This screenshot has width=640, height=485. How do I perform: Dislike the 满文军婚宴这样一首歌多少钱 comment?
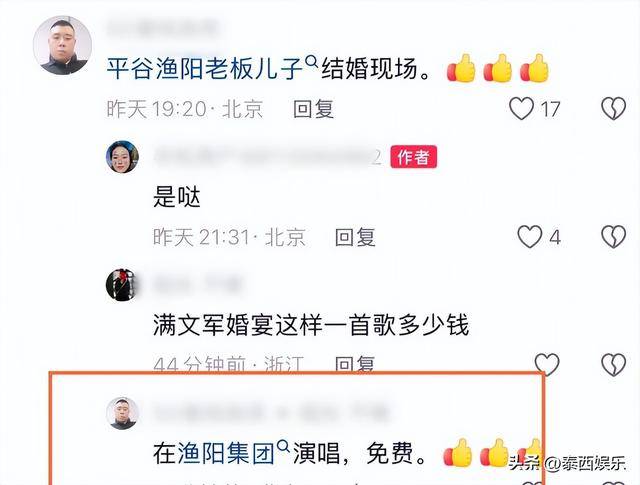pos(613,365)
